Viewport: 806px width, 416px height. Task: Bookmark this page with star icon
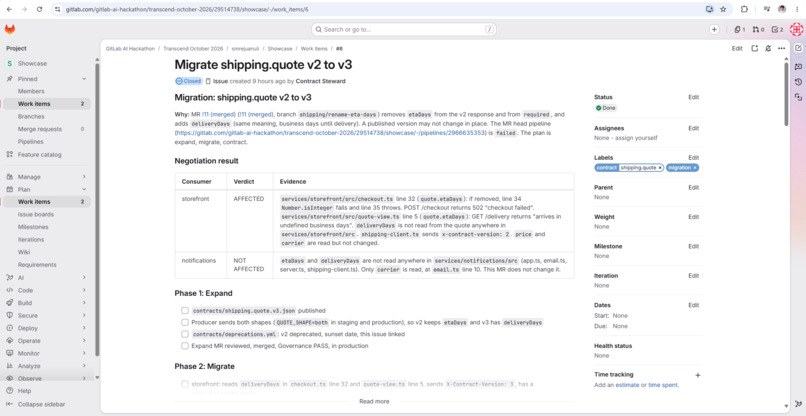(x=723, y=9)
